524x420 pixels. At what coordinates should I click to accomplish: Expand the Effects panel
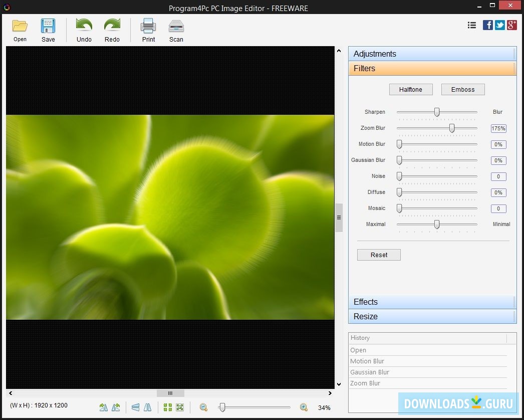pos(432,302)
